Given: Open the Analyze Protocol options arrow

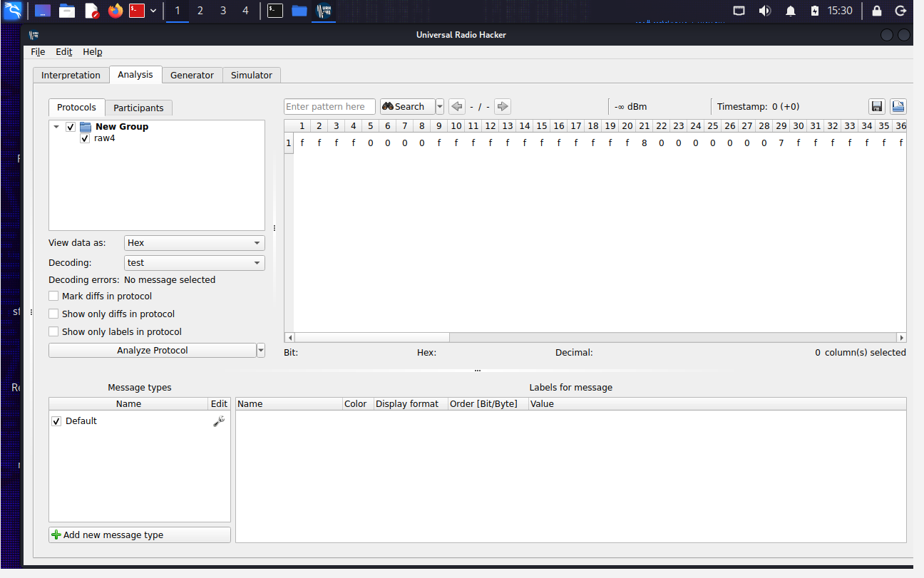Looking at the screenshot, I should (261, 350).
